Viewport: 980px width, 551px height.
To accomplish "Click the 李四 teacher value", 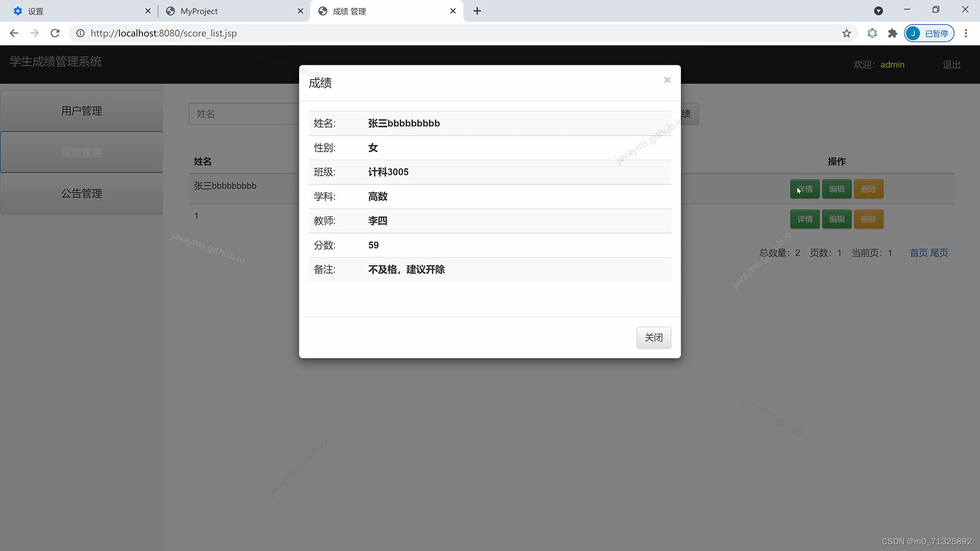I will pyautogui.click(x=378, y=221).
